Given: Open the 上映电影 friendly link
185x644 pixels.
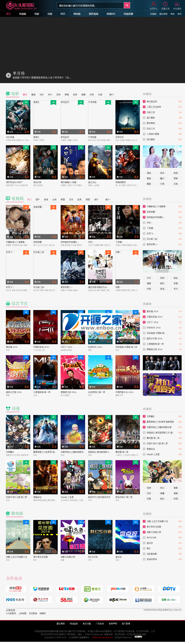Looking at the screenshot, I should [22, 613].
